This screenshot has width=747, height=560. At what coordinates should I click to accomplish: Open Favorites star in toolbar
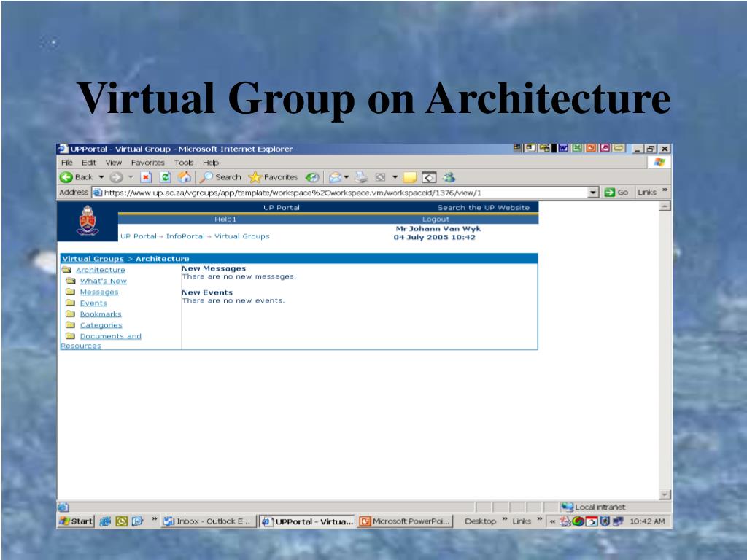(x=255, y=177)
